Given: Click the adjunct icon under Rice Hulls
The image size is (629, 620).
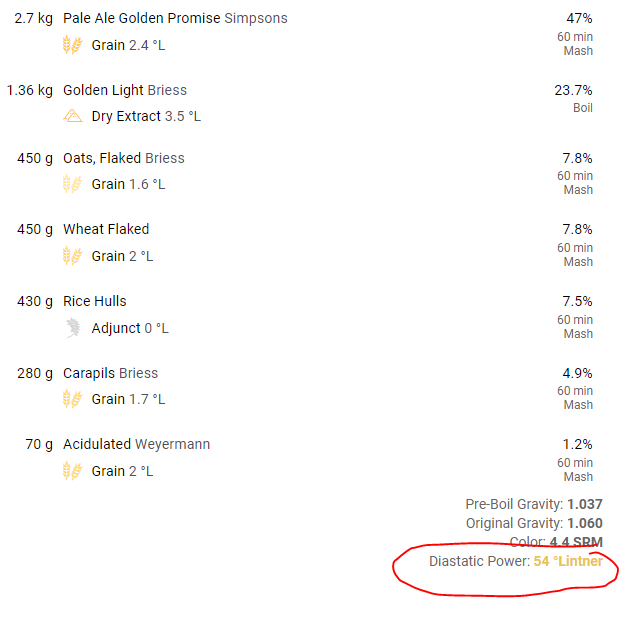Looking at the screenshot, I should 72,328.
